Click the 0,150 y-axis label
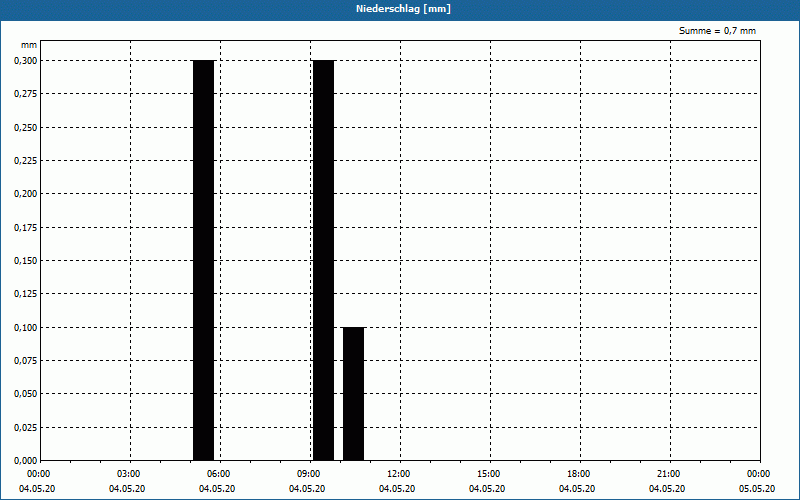800x500 pixels. [x=26, y=261]
